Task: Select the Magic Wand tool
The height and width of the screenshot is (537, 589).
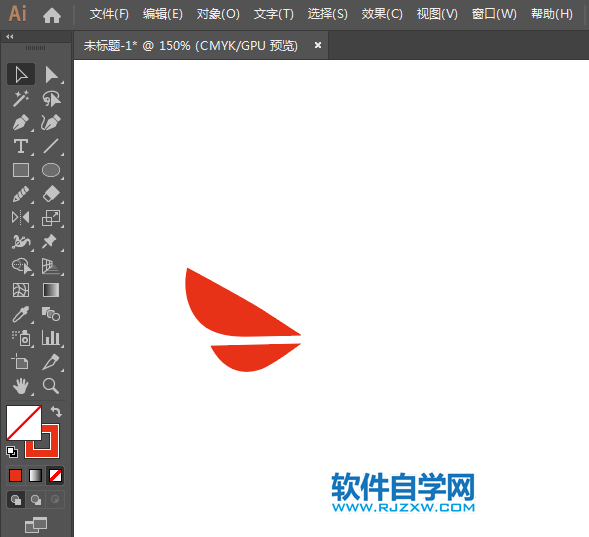Action: pyautogui.click(x=21, y=98)
